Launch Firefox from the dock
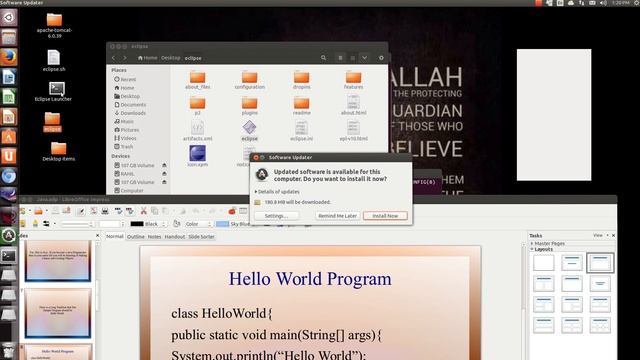 [x=9, y=57]
